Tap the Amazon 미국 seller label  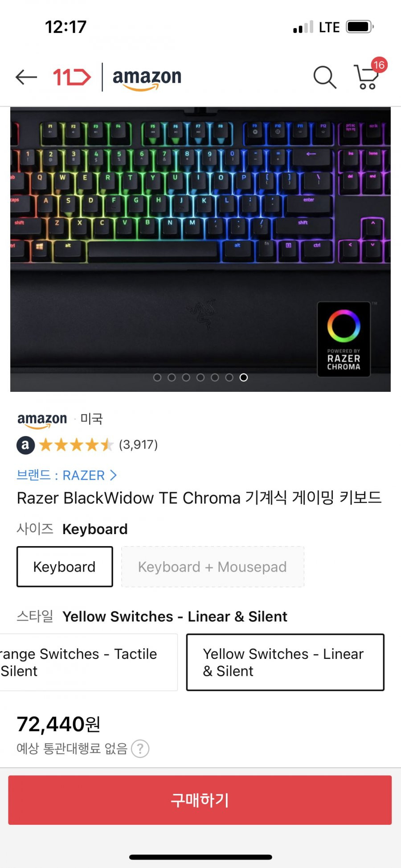(60, 420)
